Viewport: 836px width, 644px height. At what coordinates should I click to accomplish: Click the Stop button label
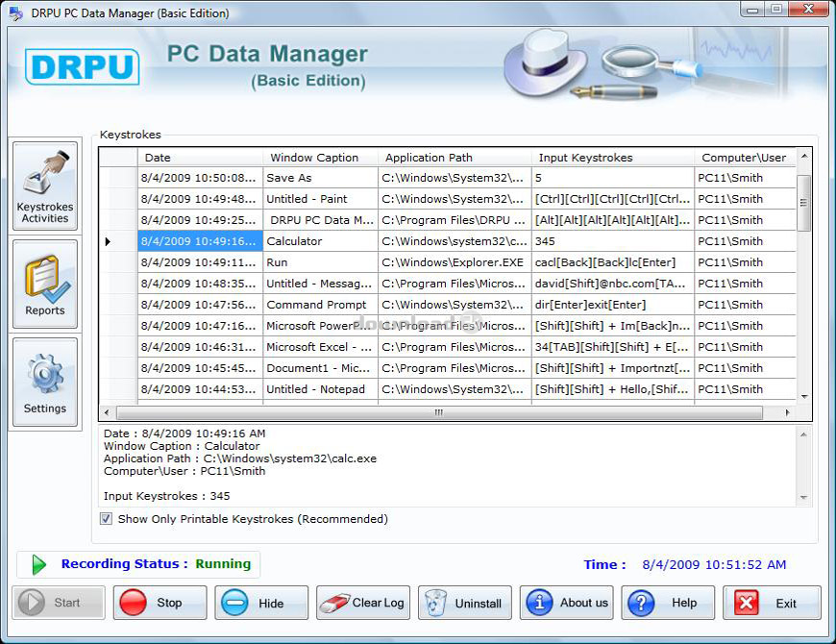(169, 603)
